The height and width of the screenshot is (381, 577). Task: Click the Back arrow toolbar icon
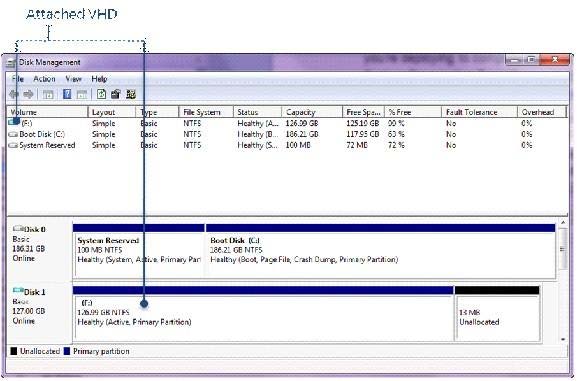point(14,95)
